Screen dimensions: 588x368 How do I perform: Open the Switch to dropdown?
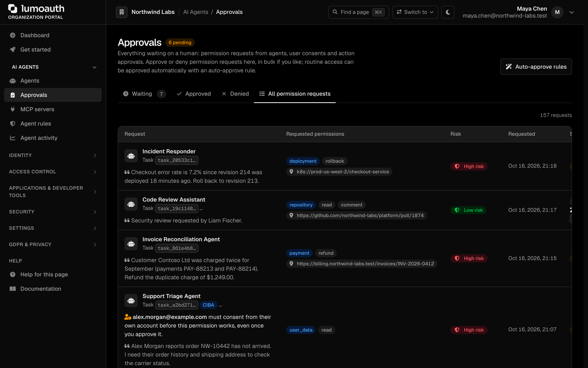click(415, 12)
